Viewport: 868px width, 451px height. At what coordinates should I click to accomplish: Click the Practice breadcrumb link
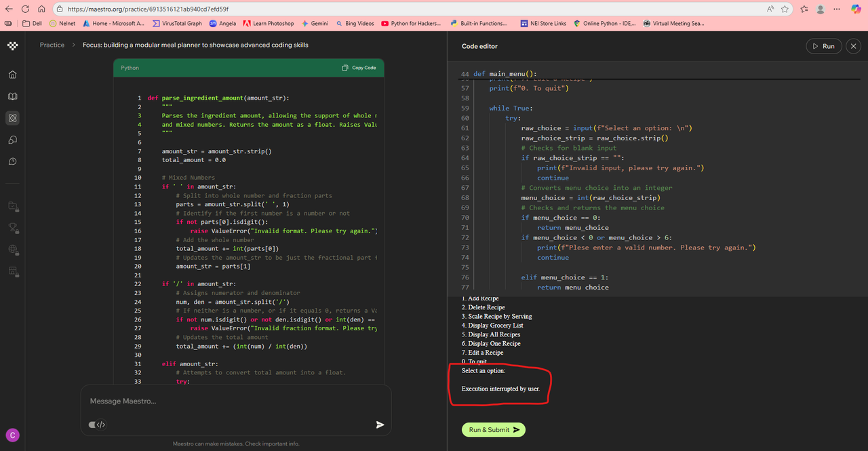(52, 45)
